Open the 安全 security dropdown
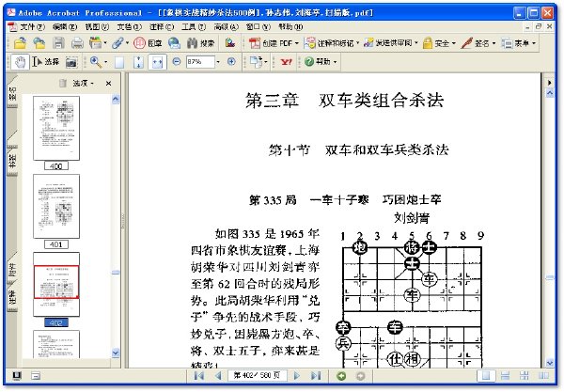Viewport: 564px width, 392px height. pyautogui.click(x=439, y=43)
